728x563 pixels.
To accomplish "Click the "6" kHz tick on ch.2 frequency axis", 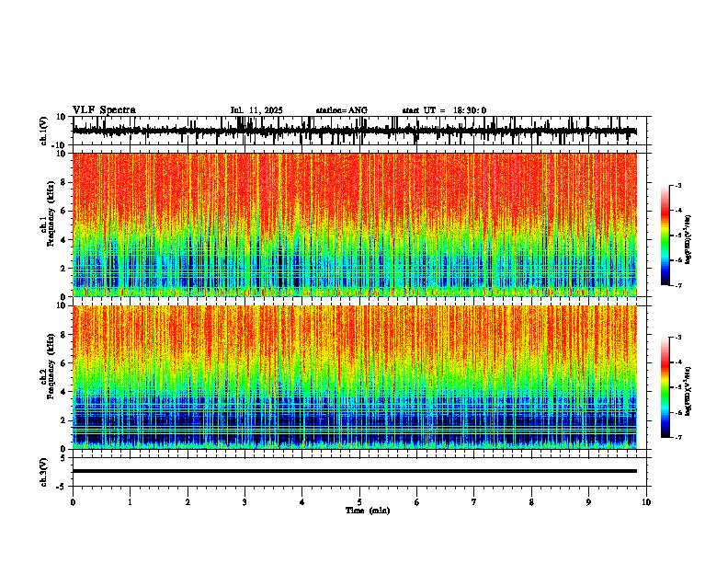I will (63, 363).
